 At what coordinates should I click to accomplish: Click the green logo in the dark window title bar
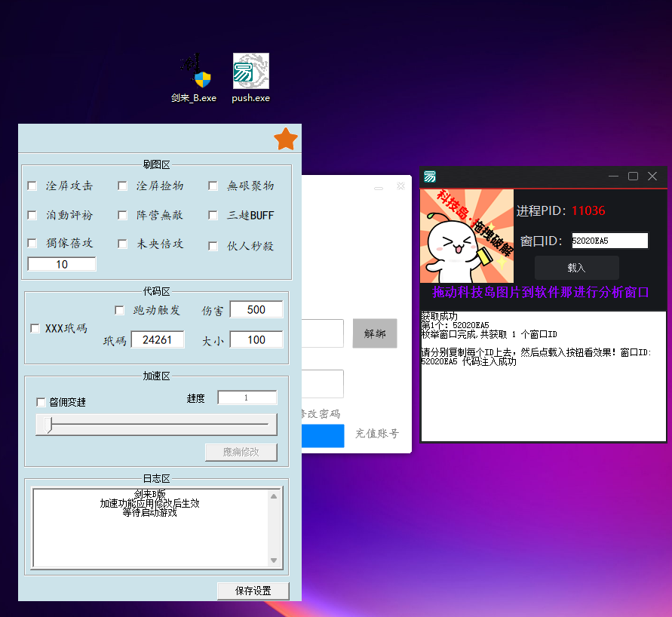tap(430, 177)
